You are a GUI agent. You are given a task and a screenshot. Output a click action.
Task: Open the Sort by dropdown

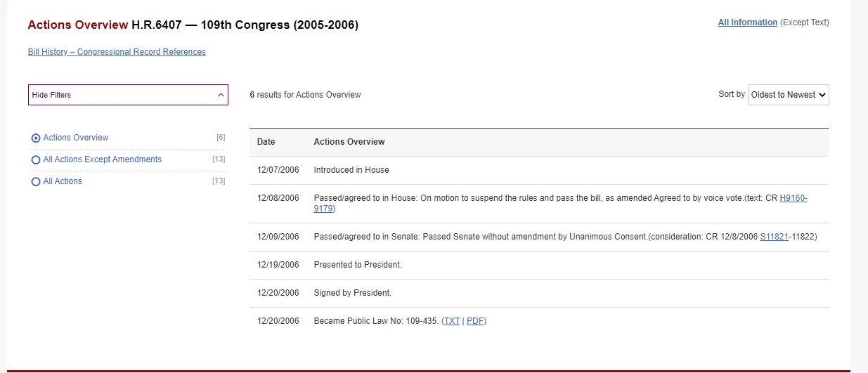(788, 95)
